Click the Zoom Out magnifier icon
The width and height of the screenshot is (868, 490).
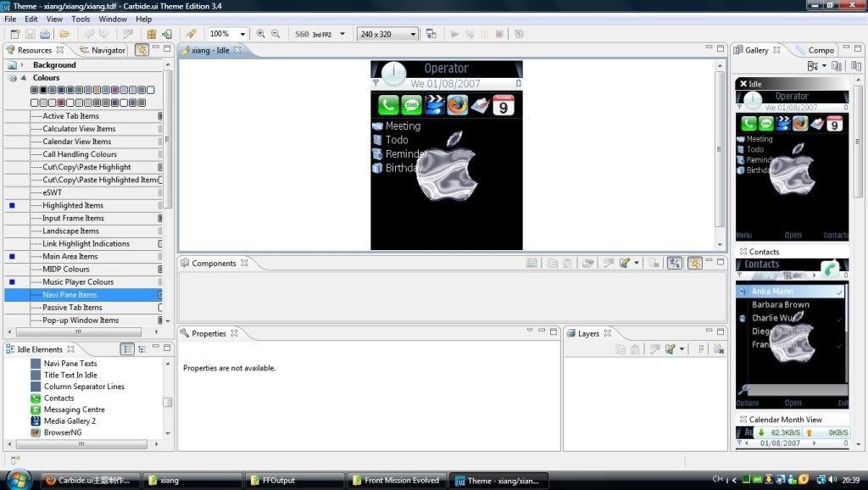tap(276, 34)
